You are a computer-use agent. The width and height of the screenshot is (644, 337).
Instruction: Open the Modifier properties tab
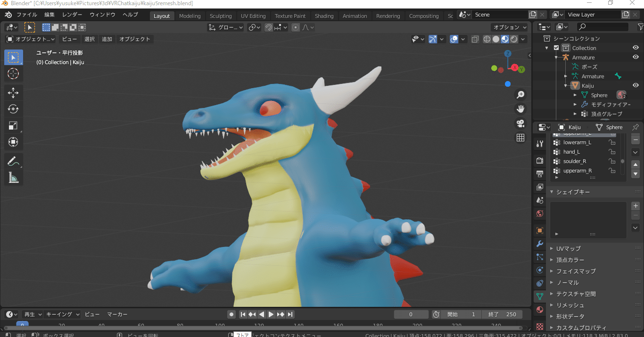[x=539, y=244]
